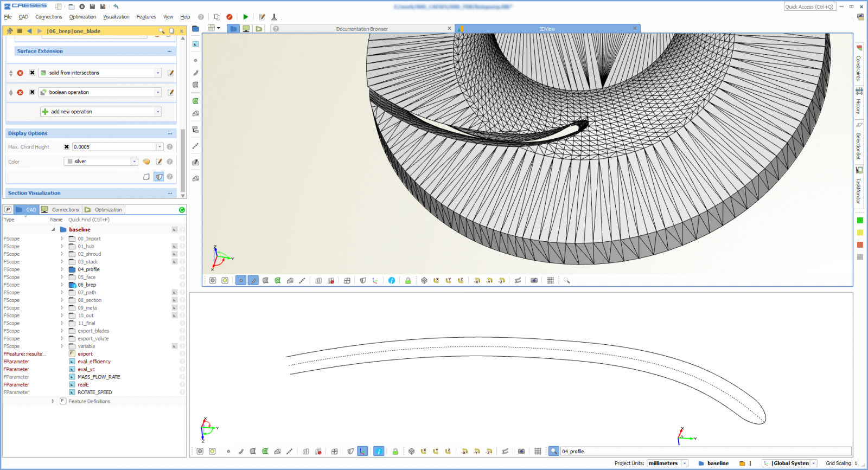
Task: Open the History side panel
Action: (859, 101)
